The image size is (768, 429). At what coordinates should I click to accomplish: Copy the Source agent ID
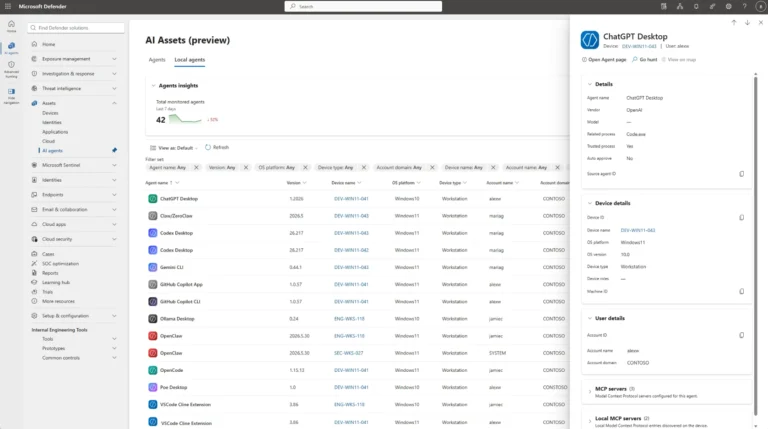[742, 174]
